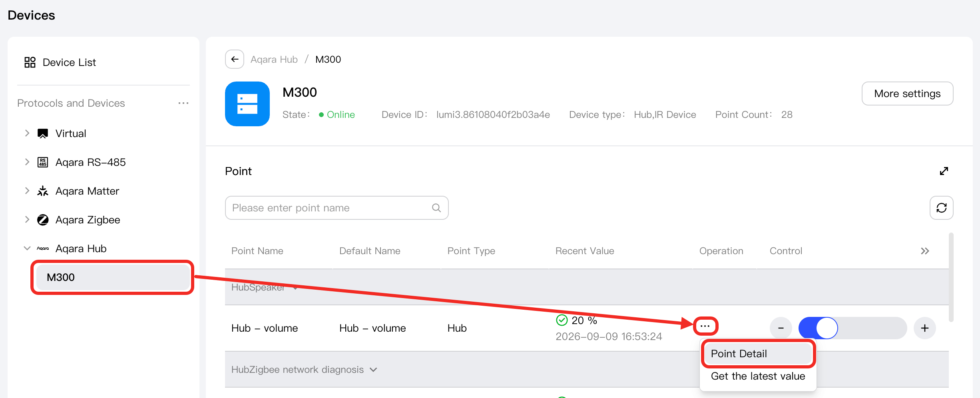Image resolution: width=980 pixels, height=398 pixels.
Task: Click the back arrow next to the Aqara Hub breadcrumb
Action: [235, 60]
